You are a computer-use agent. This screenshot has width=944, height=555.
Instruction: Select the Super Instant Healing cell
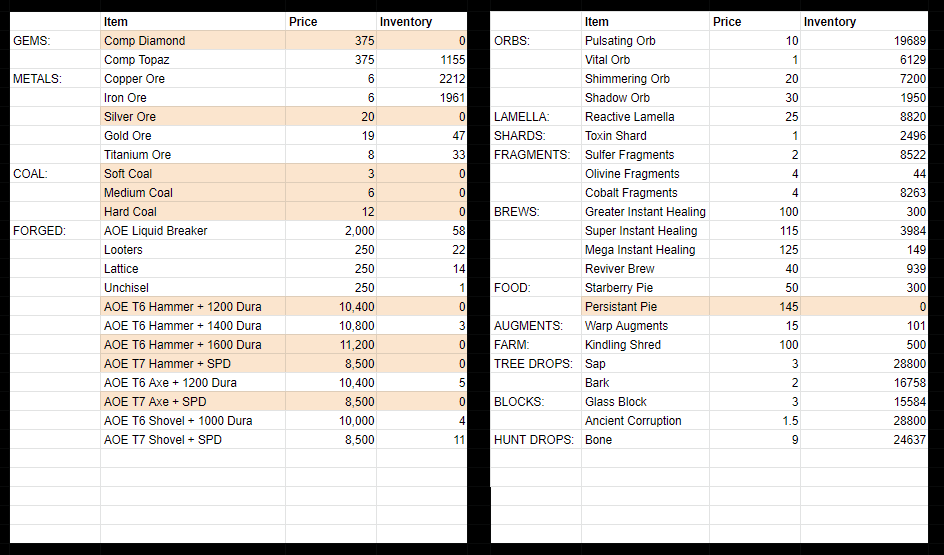point(645,231)
